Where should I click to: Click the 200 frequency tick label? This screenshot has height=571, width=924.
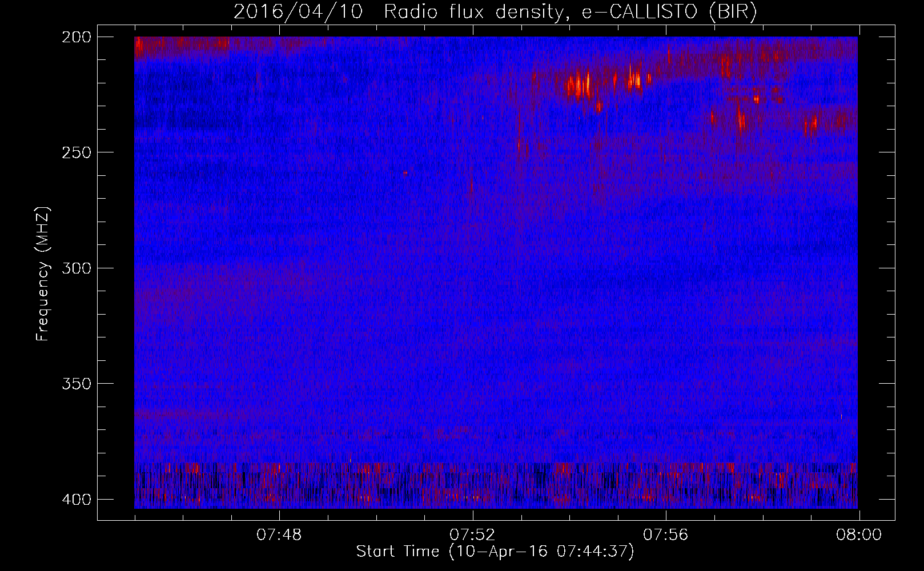tap(76, 37)
